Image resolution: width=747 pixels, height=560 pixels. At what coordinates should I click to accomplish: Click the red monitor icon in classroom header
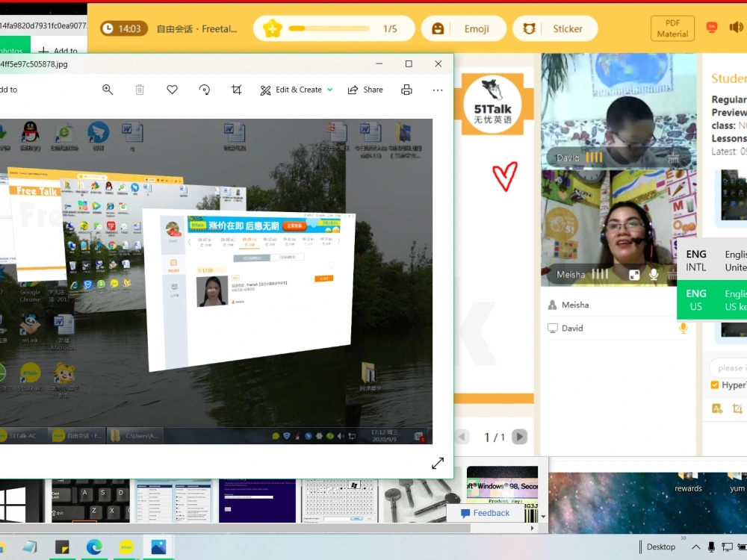(712, 28)
